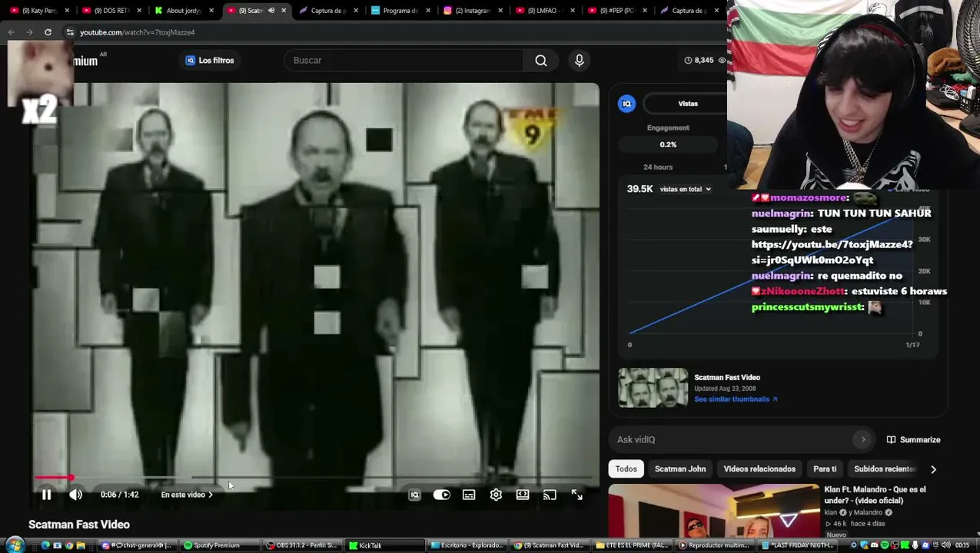The height and width of the screenshot is (553, 980).
Task: Close the Katy Perry tab
Action: click(x=67, y=11)
